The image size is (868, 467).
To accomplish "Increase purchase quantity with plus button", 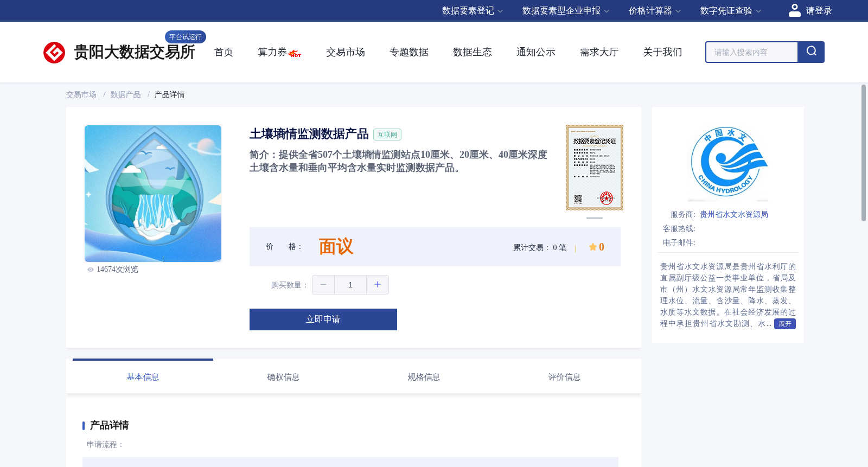I will tap(378, 285).
